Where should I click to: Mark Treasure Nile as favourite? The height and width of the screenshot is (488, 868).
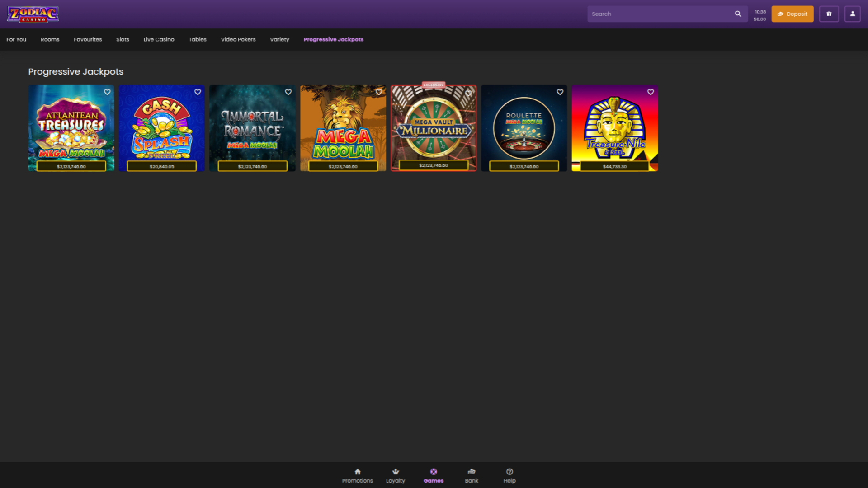coord(651,92)
